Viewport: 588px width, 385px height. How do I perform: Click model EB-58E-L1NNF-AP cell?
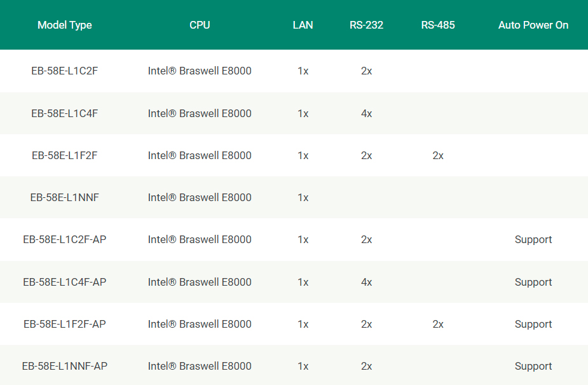(x=64, y=366)
